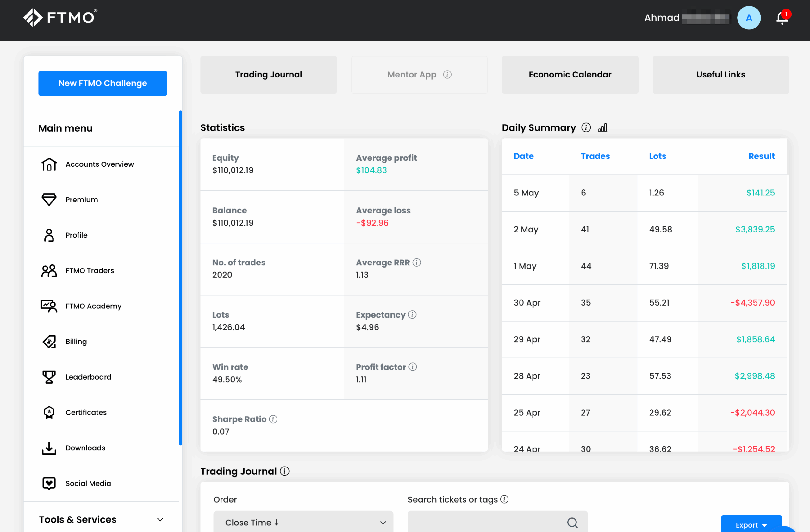Switch to the Trading Journal tab
This screenshot has width=810, height=532.
click(269, 75)
